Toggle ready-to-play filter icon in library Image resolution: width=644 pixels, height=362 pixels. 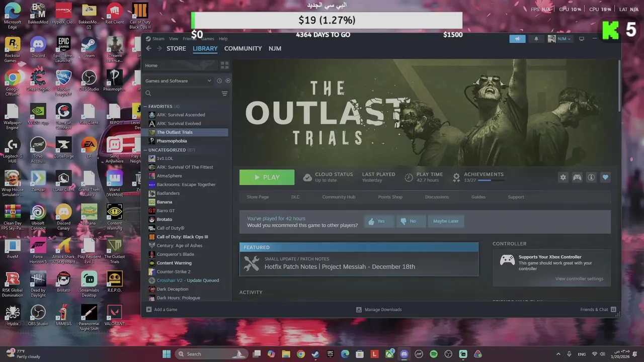[x=228, y=80]
